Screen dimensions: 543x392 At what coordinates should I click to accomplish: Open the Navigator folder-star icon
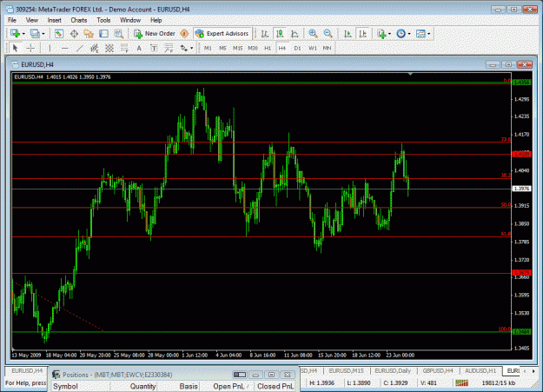click(89, 34)
